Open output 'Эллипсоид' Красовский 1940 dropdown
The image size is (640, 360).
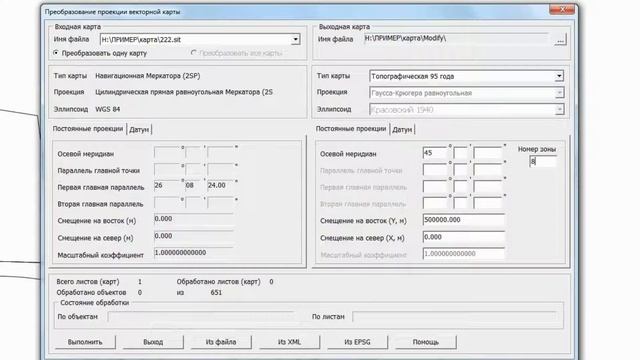click(559, 109)
